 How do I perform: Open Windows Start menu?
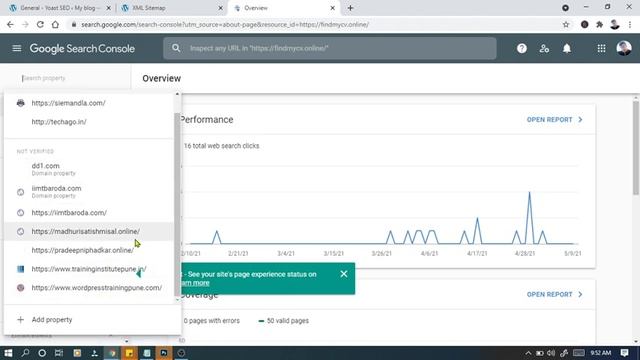tap(8, 353)
